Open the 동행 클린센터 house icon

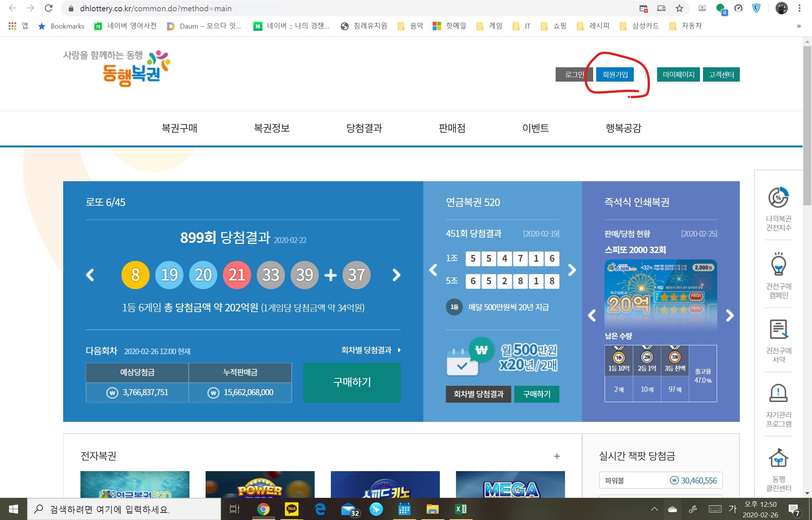[x=778, y=458]
